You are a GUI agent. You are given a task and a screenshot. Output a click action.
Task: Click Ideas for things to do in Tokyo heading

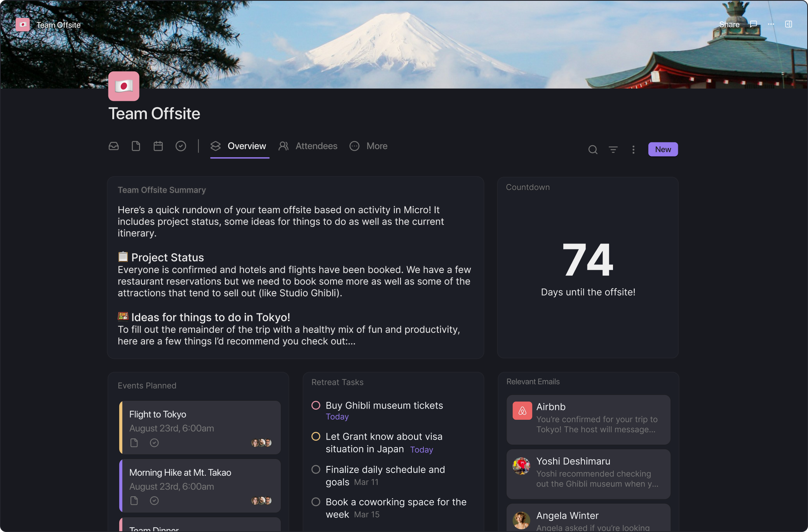211,317
